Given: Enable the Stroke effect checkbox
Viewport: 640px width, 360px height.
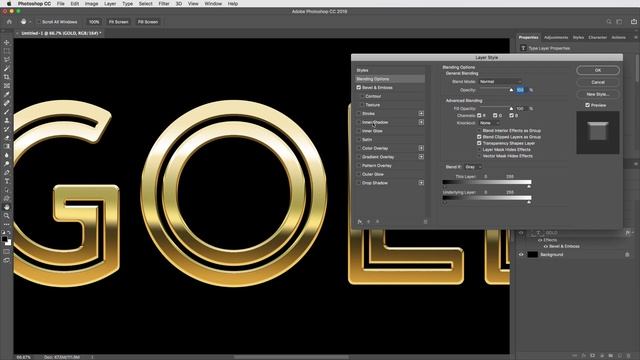Looking at the screenshot, I should click(359, 113).
